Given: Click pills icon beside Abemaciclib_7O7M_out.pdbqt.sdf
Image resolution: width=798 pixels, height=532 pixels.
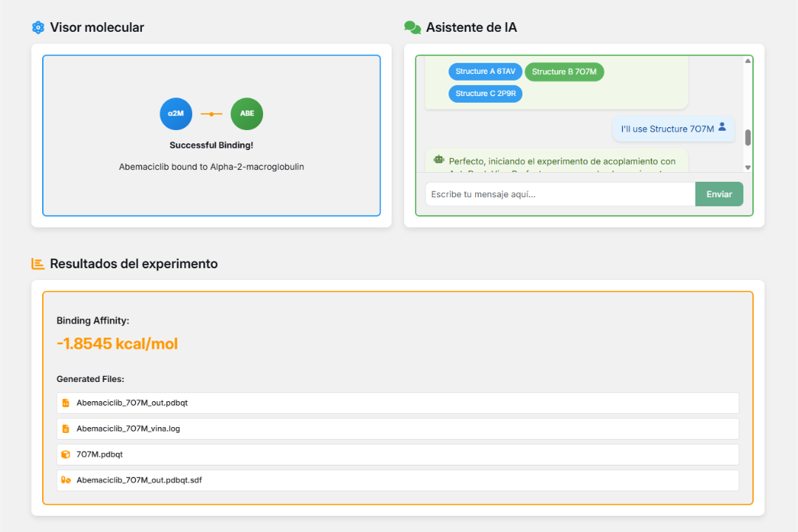Looking at the screenshot, I should (x=66, y=480).
